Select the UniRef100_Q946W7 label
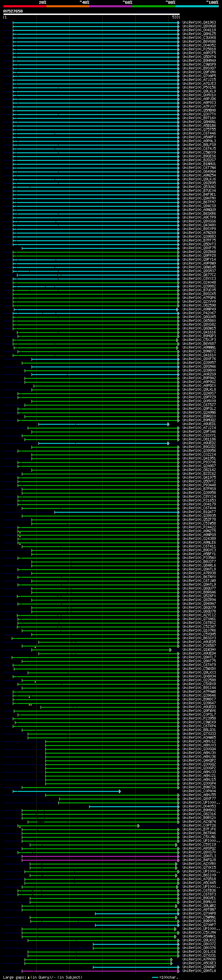The height and width of the screenshot is (980, 222). pyautogui.click(x=199, y=967)
